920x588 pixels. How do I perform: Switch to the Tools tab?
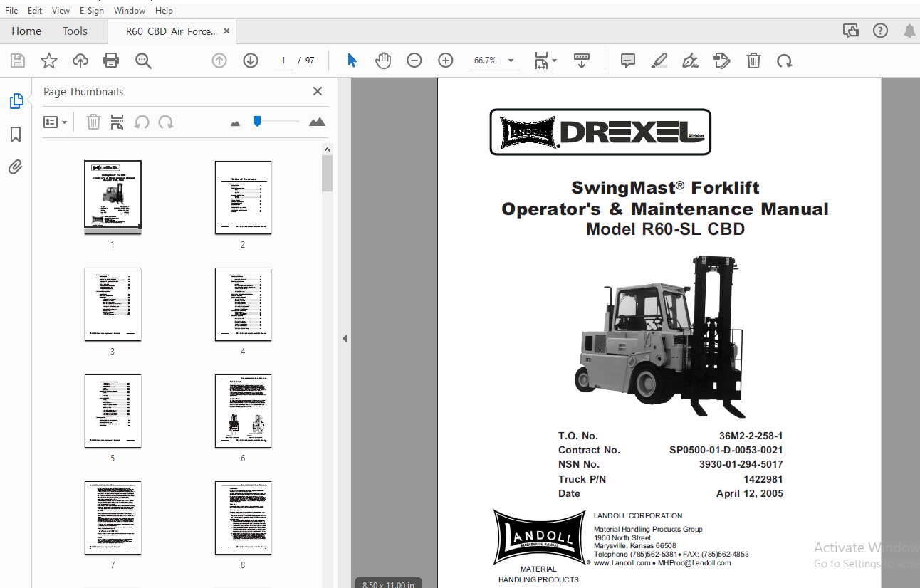coord(75,31)
